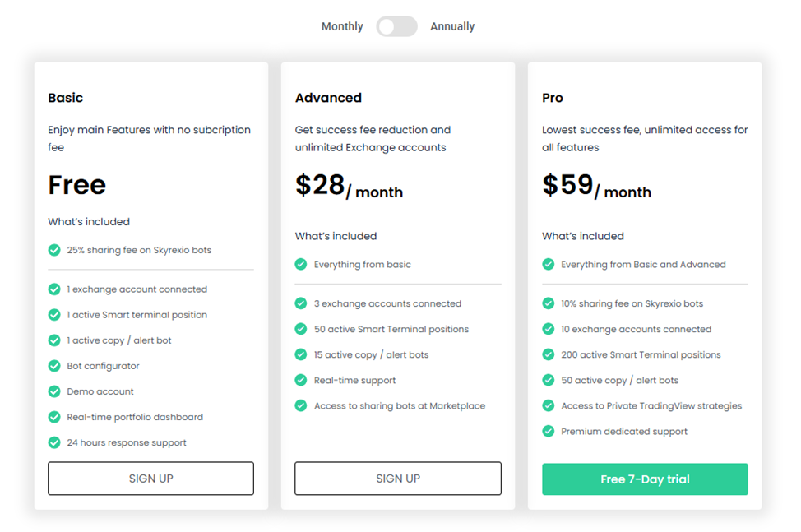Click SIGN UP button under Advanced plan
Viewport: 801px width, 532px height.
pos(398,479)
